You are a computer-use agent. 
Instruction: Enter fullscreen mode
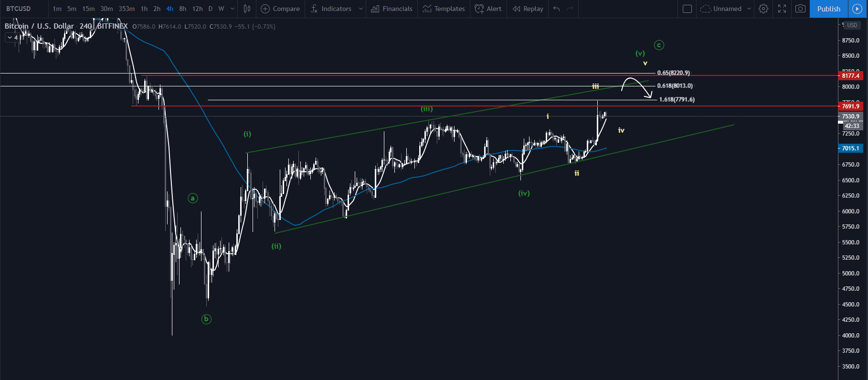(782, 9)
